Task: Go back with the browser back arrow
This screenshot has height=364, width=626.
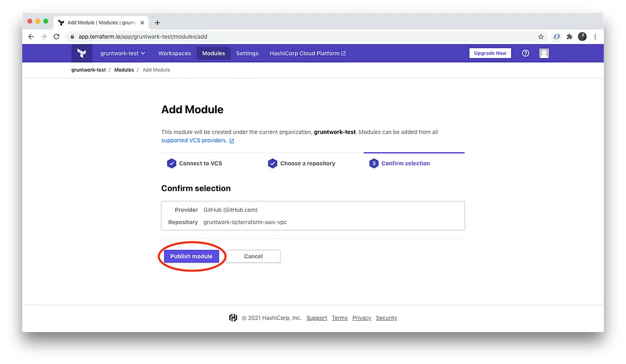Action: coord(31,37)
